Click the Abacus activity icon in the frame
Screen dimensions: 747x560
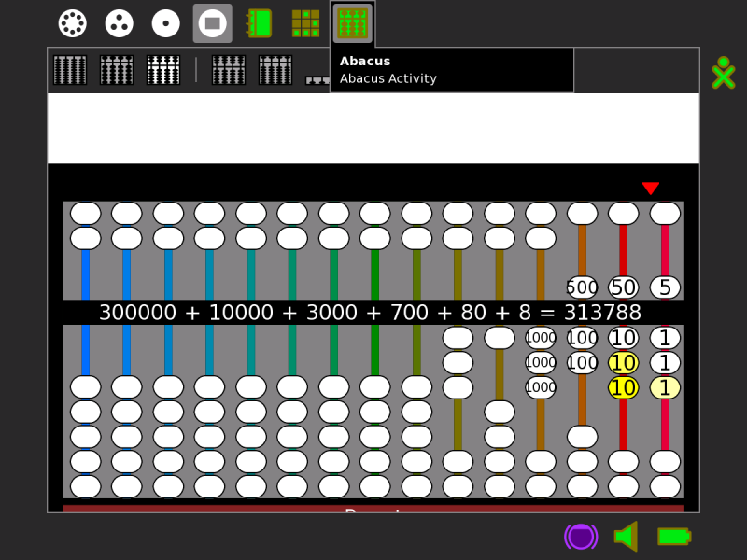point(352,23)
